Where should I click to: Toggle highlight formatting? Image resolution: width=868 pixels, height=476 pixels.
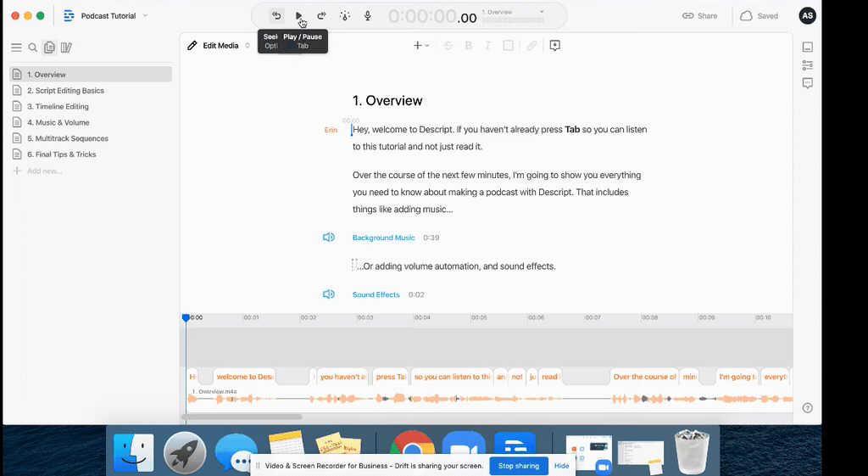click(509, 46)
